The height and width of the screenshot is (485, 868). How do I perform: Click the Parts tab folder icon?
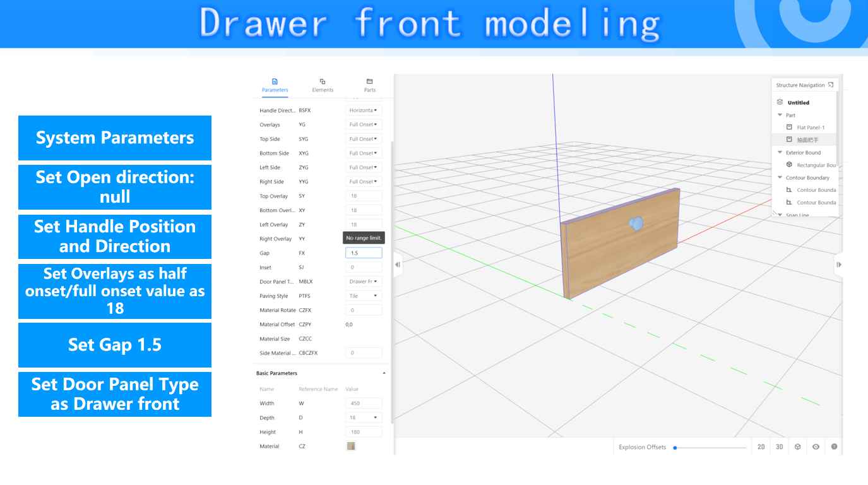(x=370, y=81)
